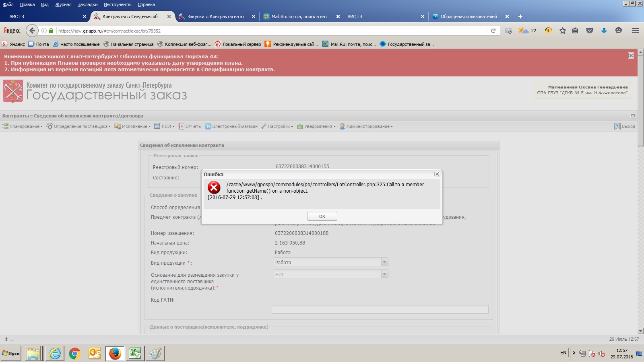Open a new browser tab
644x362 pixels.
click(x=520, y=16)
